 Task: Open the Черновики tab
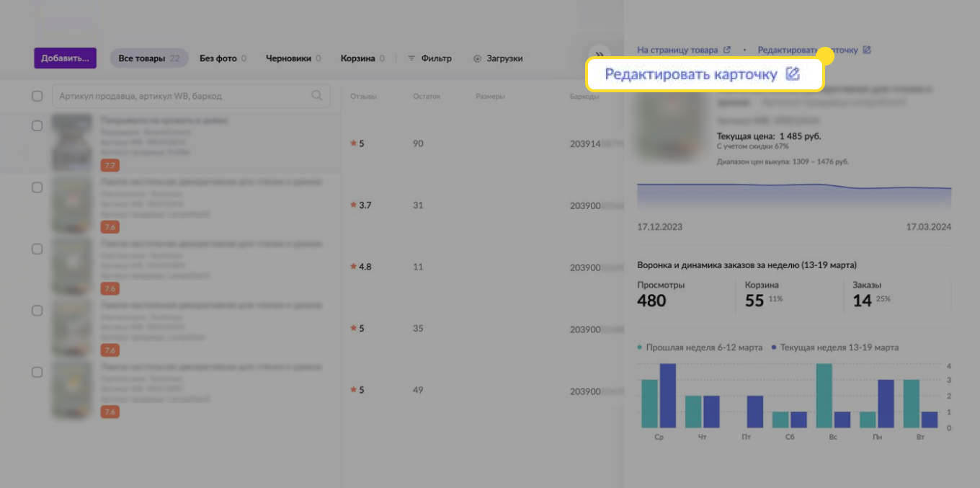pos(288,58)
